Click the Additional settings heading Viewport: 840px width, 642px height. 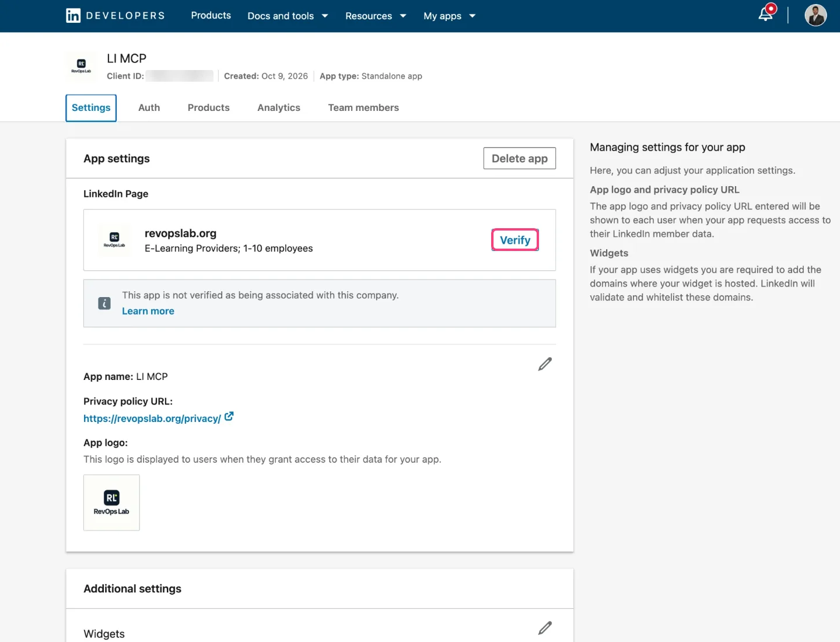pyautogui.click(x=132, y=589)
